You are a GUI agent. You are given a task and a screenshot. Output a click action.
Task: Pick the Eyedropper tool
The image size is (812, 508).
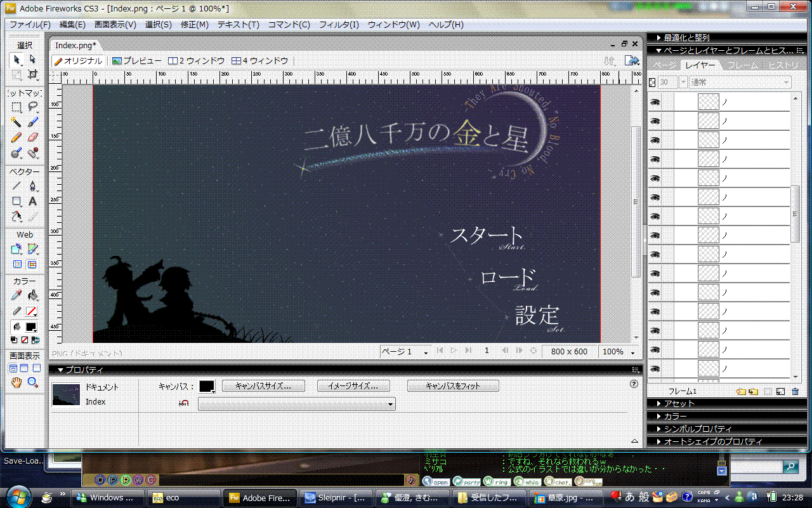click(x=17, y=295)
